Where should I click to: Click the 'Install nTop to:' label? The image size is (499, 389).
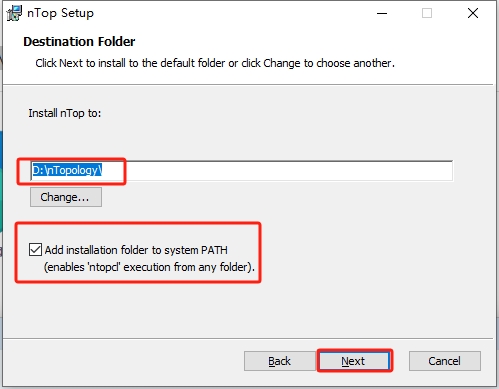[x=65, y=113]
